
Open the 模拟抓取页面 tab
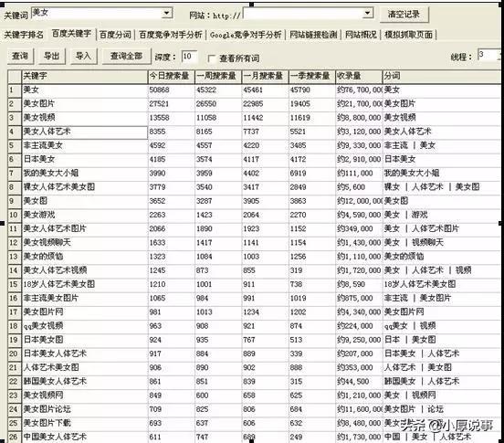point(408,35)
